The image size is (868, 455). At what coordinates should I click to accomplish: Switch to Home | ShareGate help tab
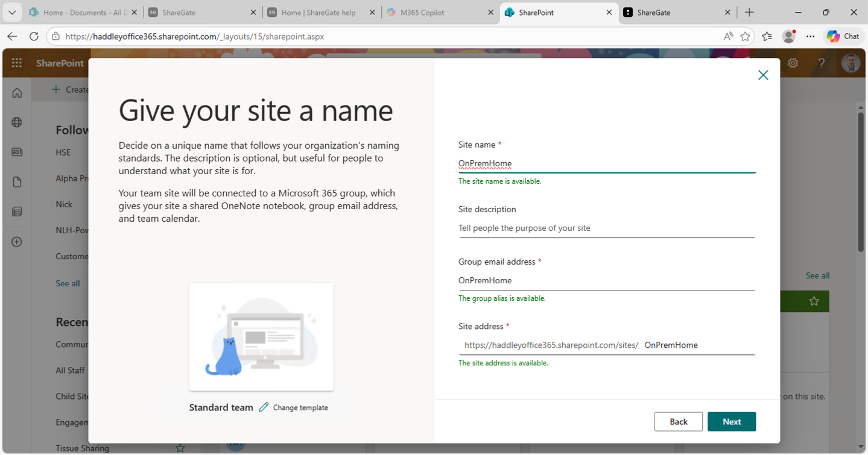point(322,12)
